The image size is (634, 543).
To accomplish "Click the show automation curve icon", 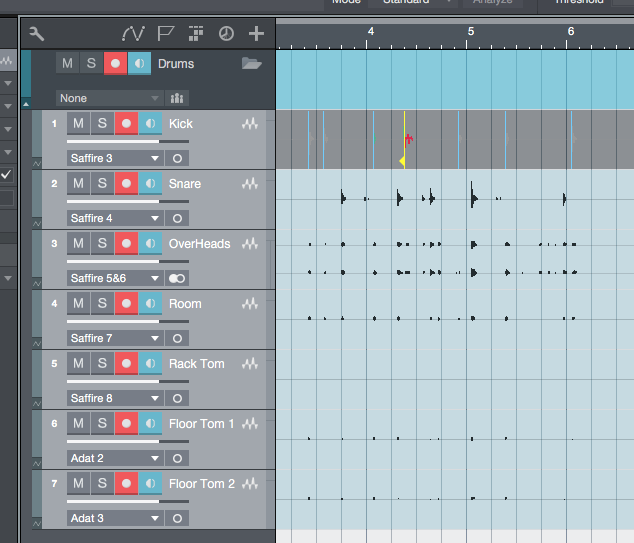I will pyautogui.click(x=132, y=33).
